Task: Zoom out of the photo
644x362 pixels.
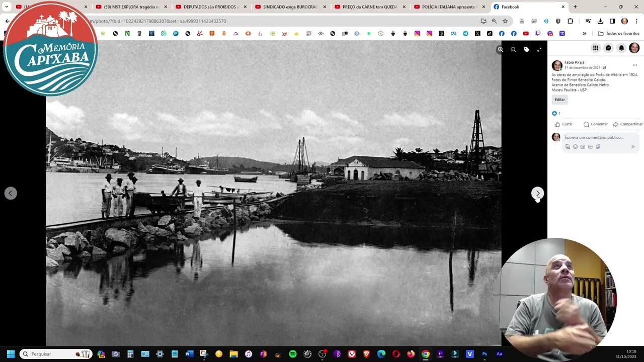Action: [513, 50]
